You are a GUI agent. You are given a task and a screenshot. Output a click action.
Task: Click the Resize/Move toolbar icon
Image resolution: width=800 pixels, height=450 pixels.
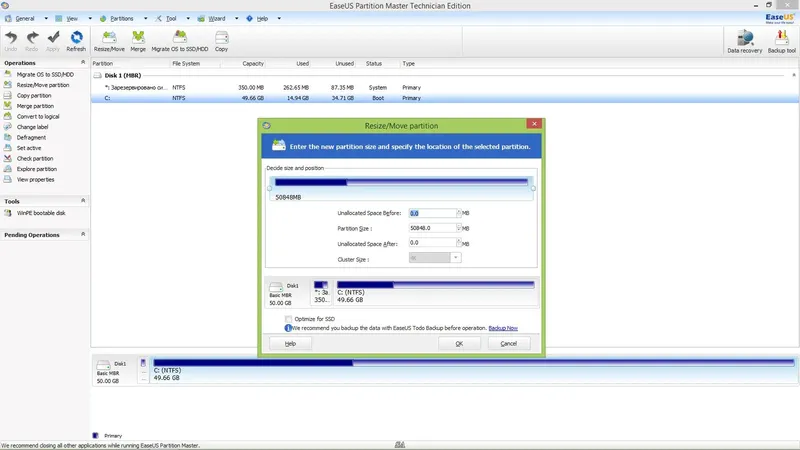point(109,41)
